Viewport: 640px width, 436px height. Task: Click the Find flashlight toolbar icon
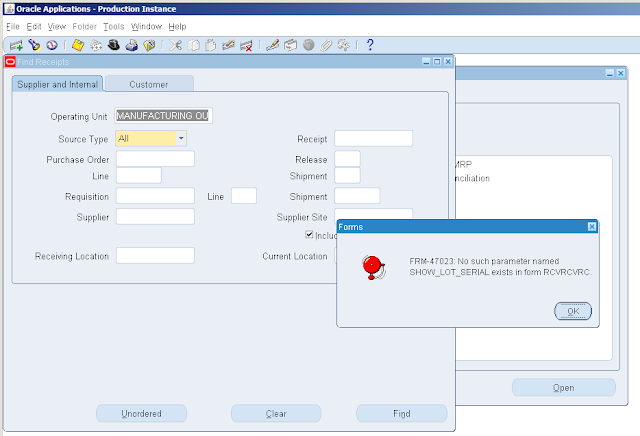point(34,45)
